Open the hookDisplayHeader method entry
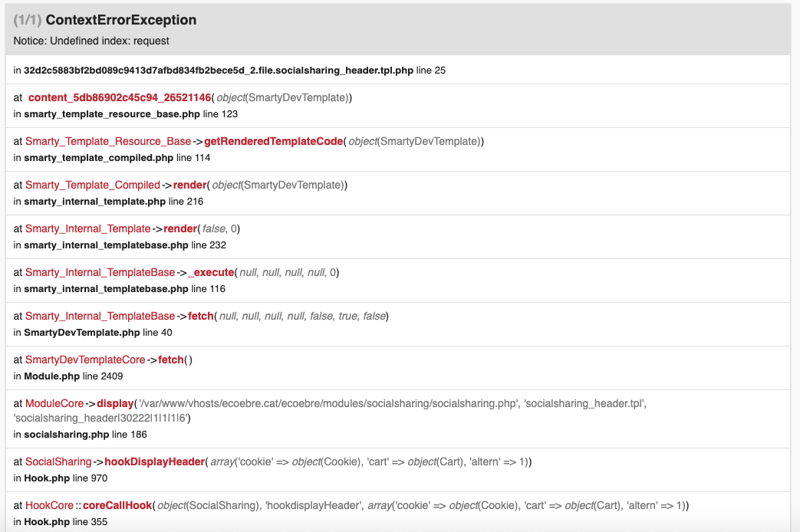800x532 pixels. 155,461
